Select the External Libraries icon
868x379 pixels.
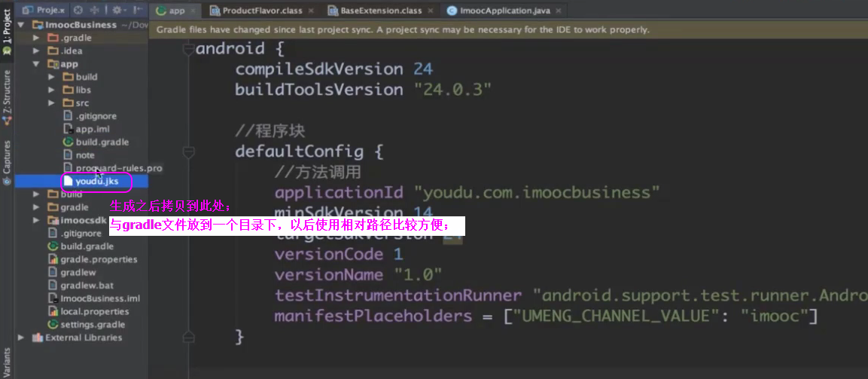tap(38, 338)
